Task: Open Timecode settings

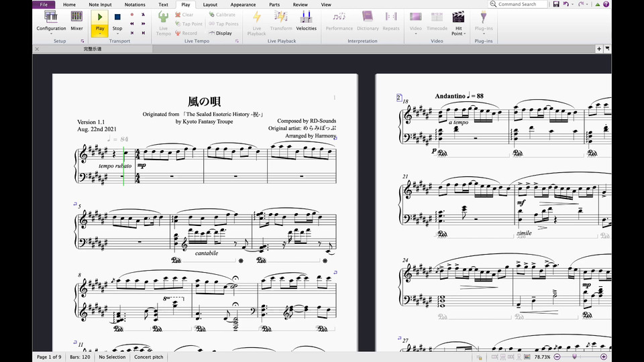Action: (x=437, y=21)
